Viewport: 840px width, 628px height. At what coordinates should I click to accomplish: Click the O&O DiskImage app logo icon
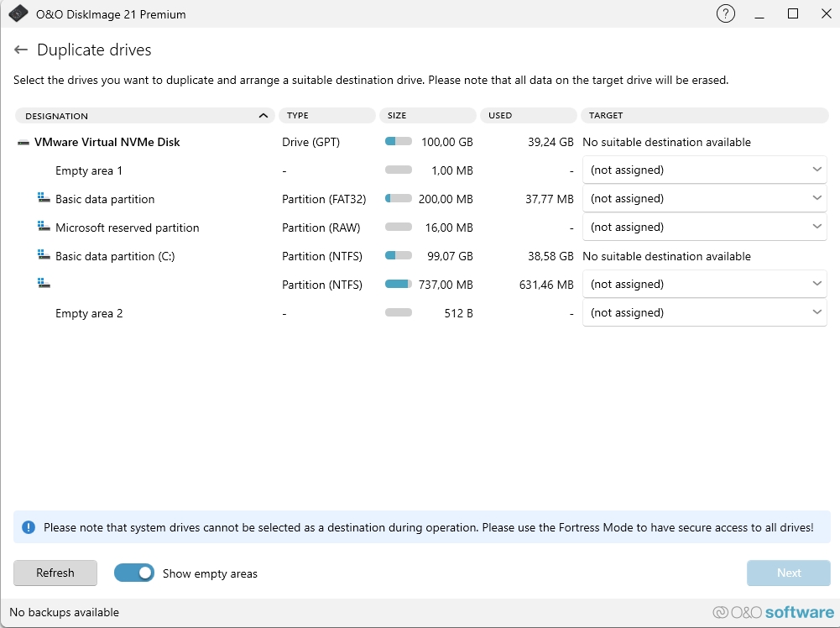click(x=18, y=14)
